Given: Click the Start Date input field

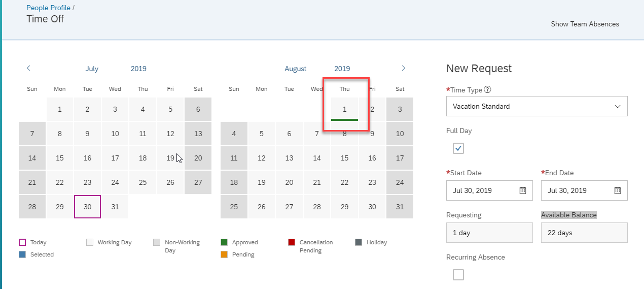Looking at the screenshot, I should tap(489, 190).
